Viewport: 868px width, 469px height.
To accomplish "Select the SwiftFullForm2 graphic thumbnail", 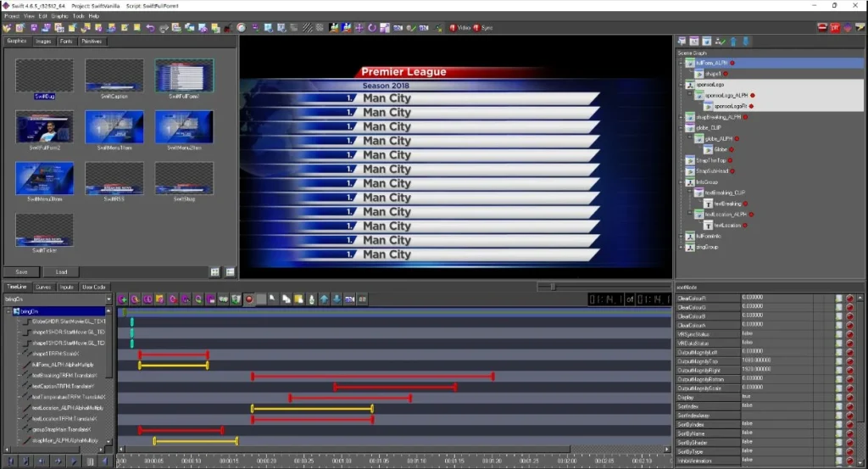I will click(x=44, y=127).
